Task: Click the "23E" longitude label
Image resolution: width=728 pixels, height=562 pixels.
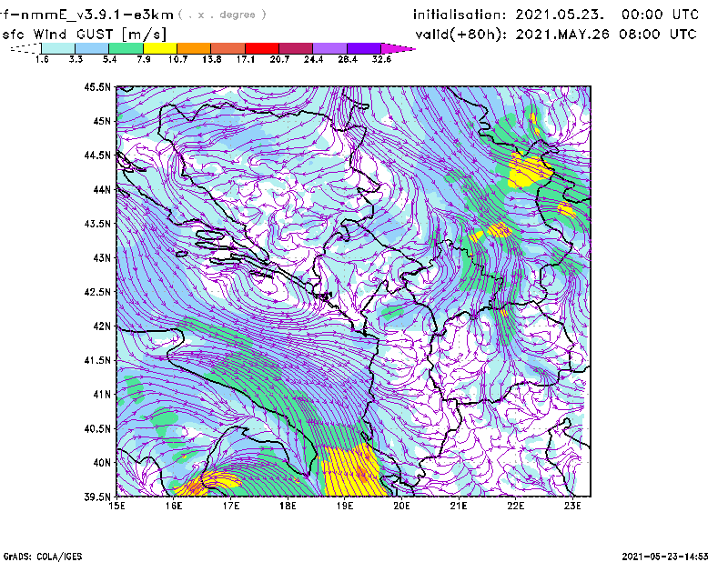Action: [572, 506]
